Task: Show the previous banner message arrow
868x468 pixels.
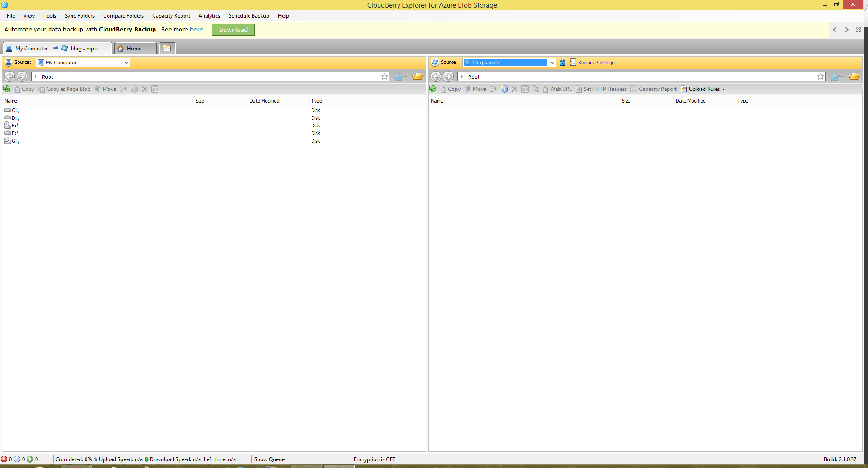Action: coord(835,30)
